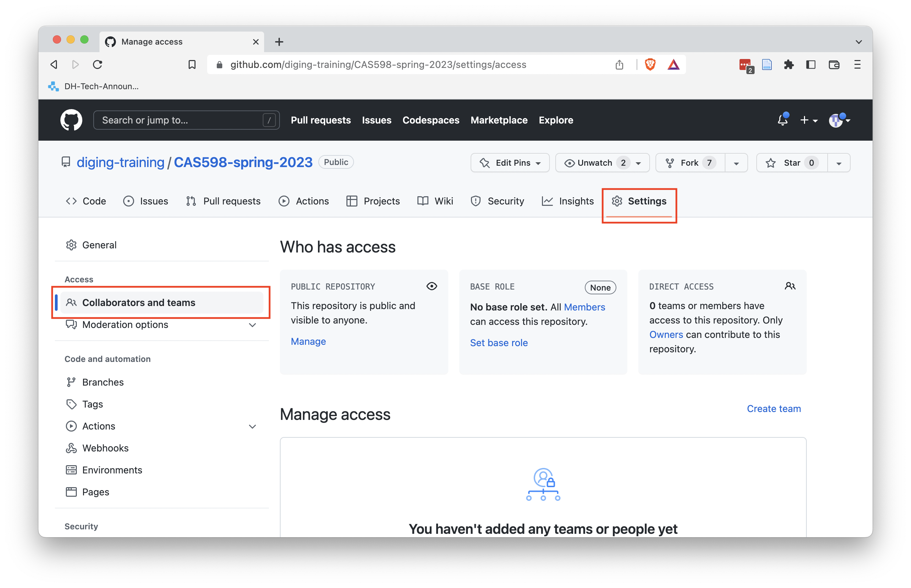Switch to the Projects tab
The image size is (911, 588).
pos(373,201)
